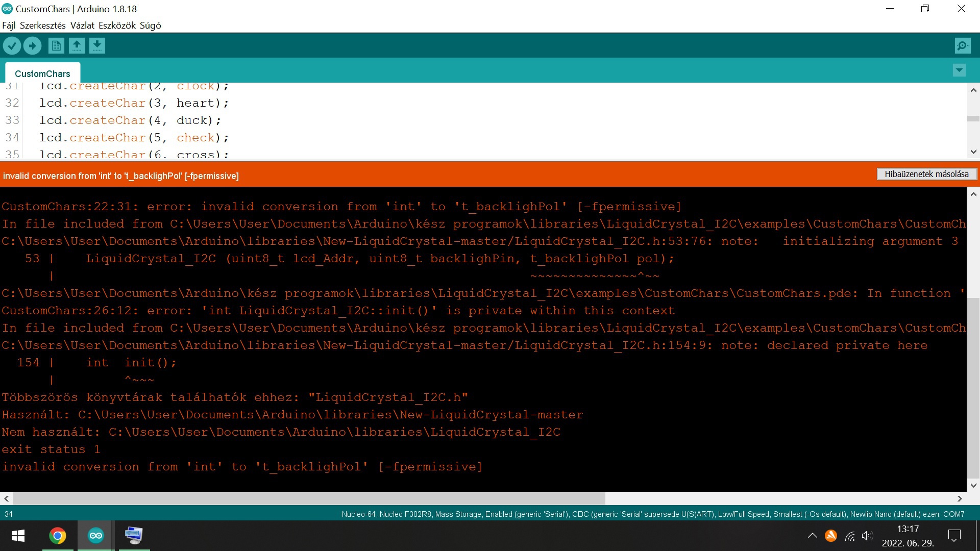Viewport: 980px width, 551px height.
Task: Click the editor scroll-up arrow
Action: click(973, 90)
